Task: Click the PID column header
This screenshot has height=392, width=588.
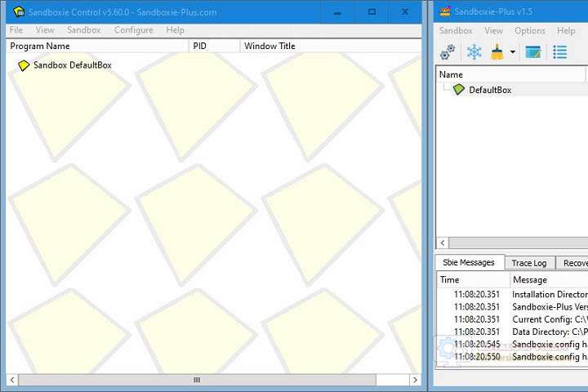Action: tap(215, 46)
